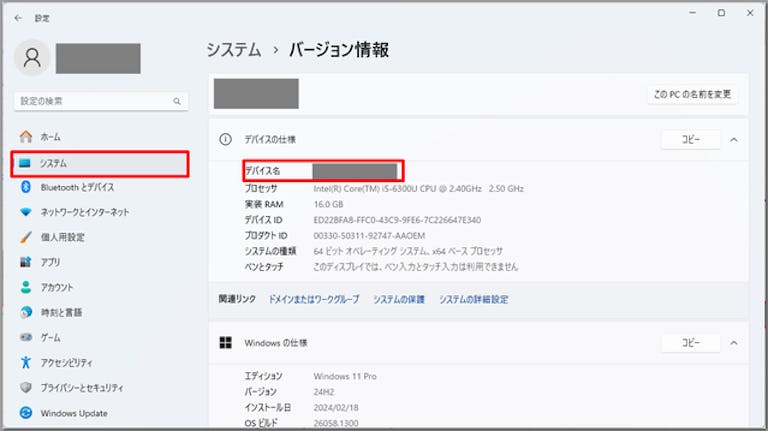
Task: Click the Intel Core i5-6300U processor value
Action: 418,189
